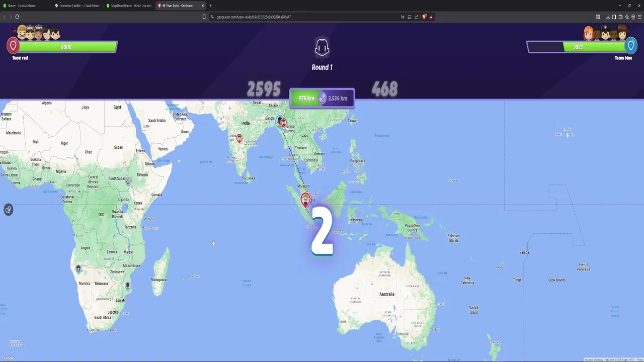
Task: Click the red pin over Myanmar
Action: pyautogui.click(x=284, y=123)
